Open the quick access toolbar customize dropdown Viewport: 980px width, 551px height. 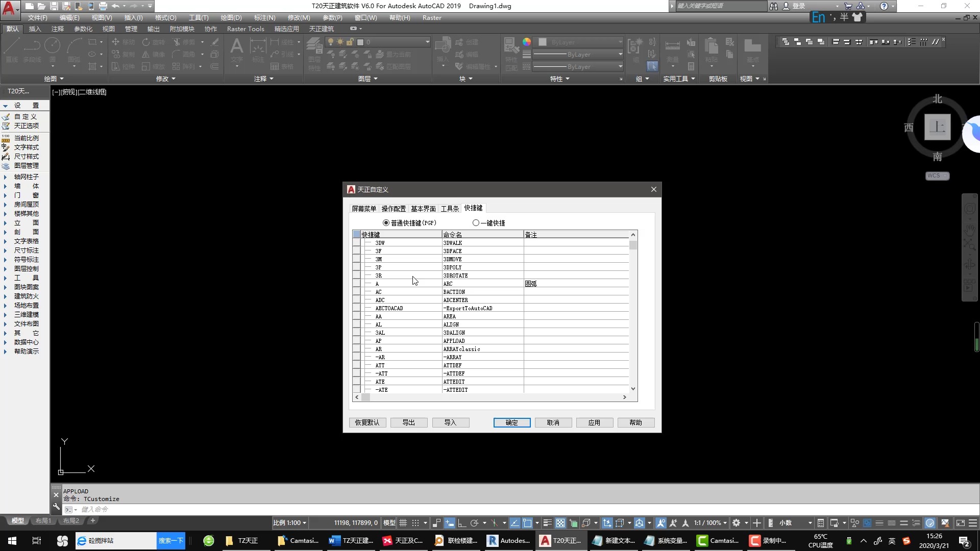point(150,6)
